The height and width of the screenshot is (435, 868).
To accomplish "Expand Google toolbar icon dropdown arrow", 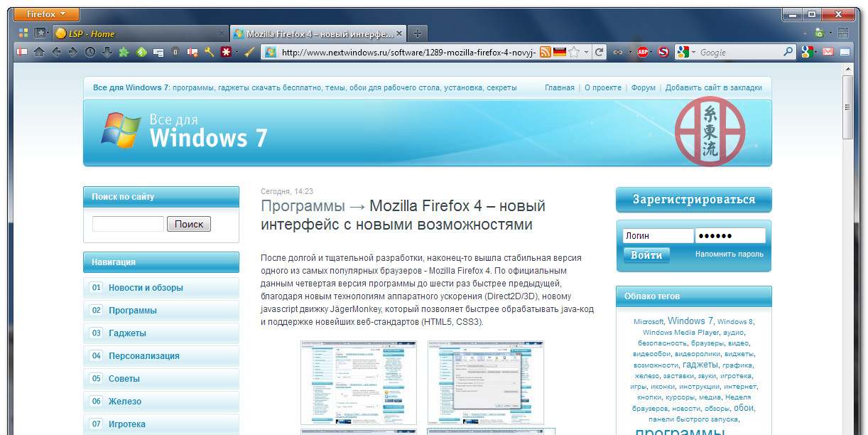I will click(816, 52).
